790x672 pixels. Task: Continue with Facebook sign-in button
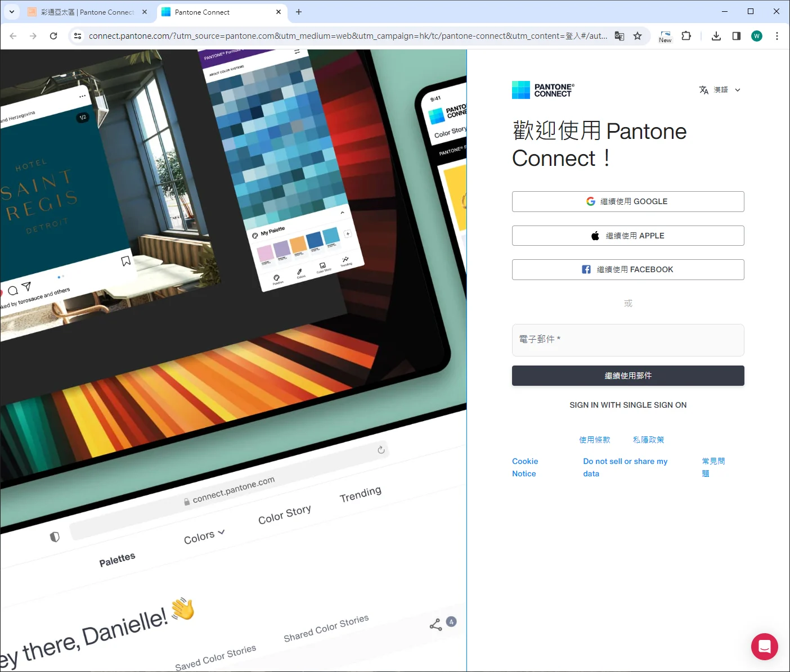628,269
